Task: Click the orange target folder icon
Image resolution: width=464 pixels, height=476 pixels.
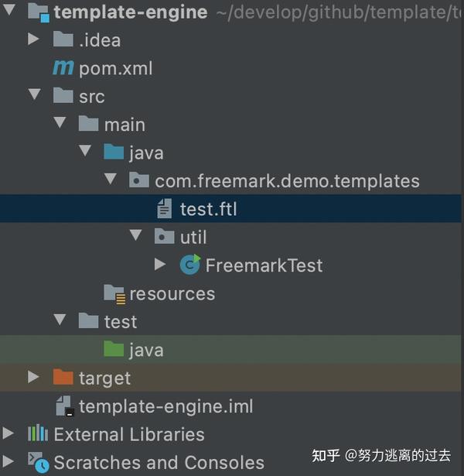Action: click(63, 378)
